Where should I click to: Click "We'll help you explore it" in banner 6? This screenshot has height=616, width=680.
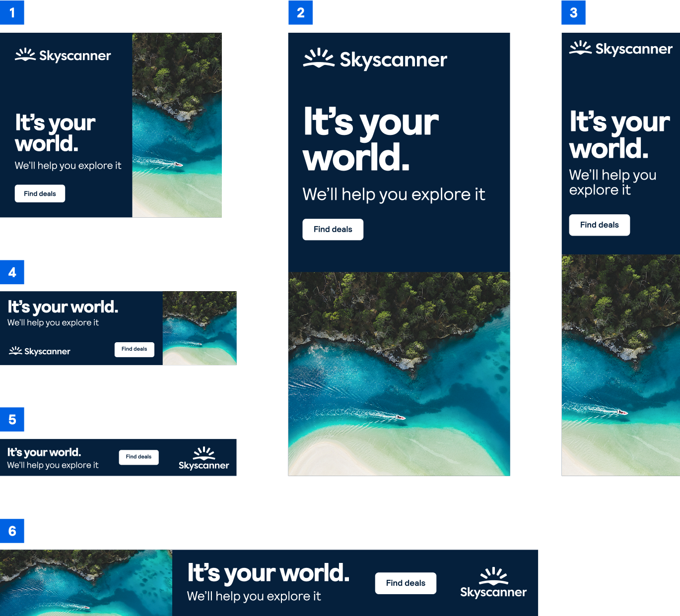[x=254, y=596]
